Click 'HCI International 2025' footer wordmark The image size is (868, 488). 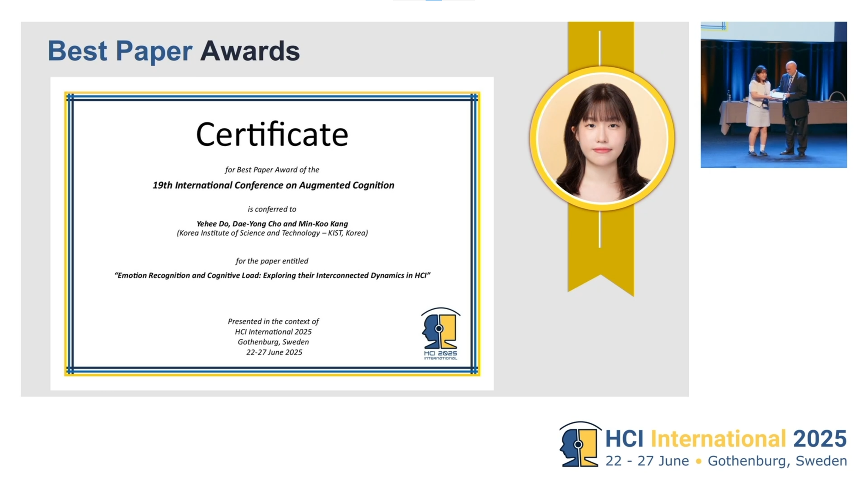[726, 439]
